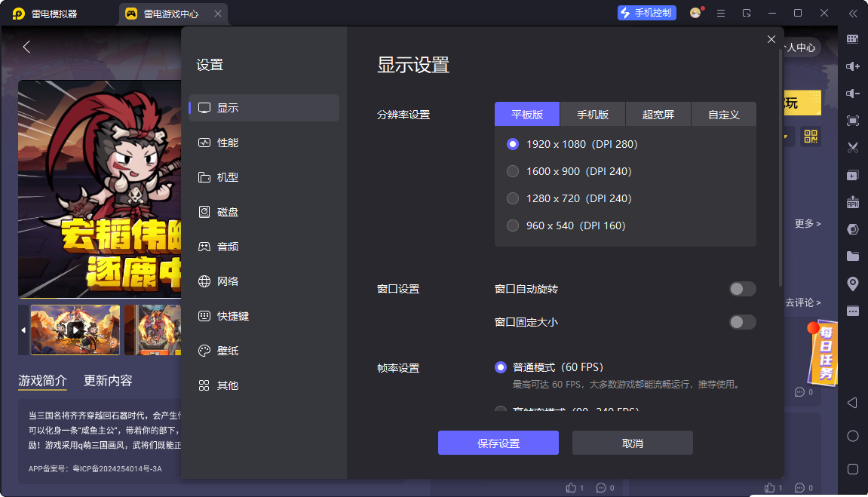The image size is (868, 497).
Task: Select the 自定义 resolution tab
Action: (x=723, y=115)
